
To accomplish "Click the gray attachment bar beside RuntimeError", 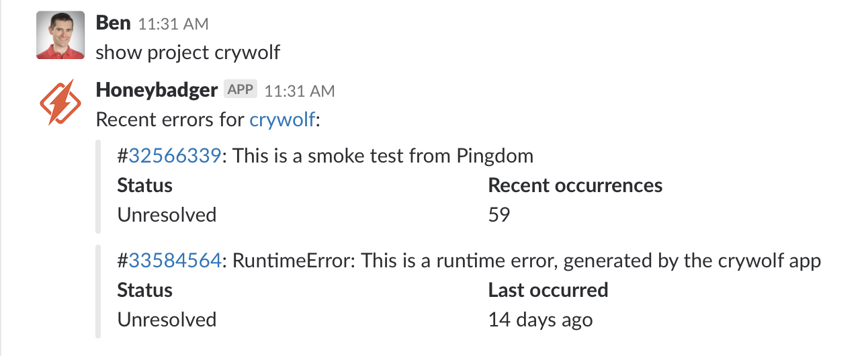I will 99,290.
